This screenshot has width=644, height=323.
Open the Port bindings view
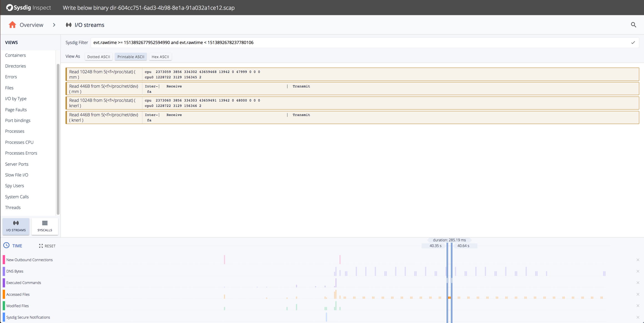18,120
